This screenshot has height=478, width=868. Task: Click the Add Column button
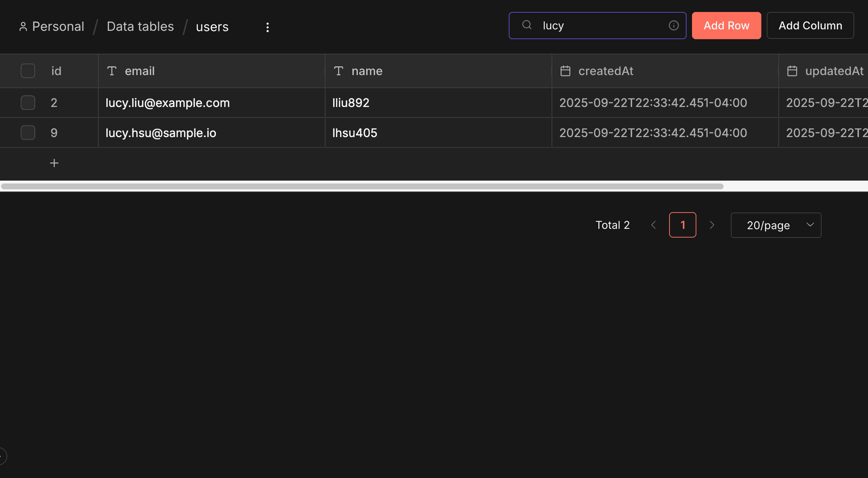810,25
